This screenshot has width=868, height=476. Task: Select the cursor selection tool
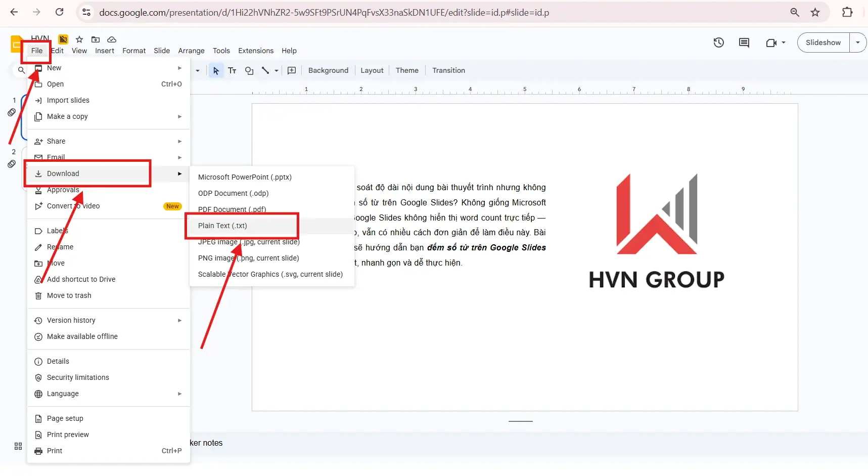tap(216, 70)
